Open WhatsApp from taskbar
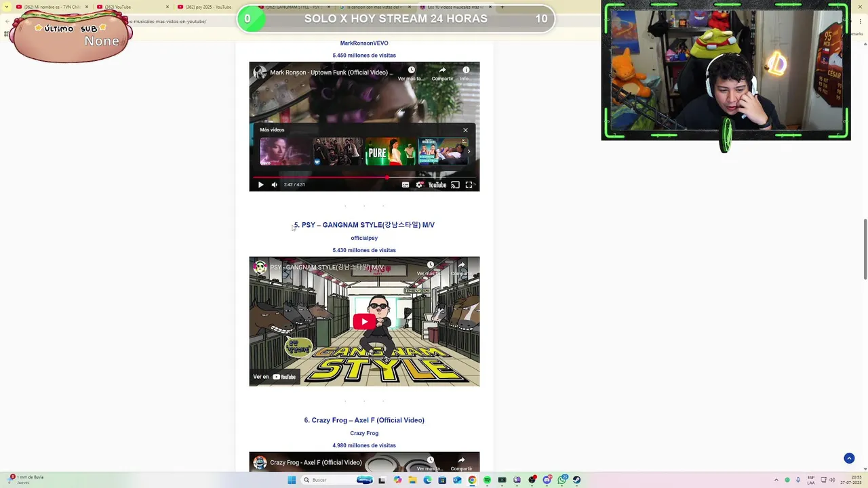This screenshot has height=488, width=868. [561, 480]
